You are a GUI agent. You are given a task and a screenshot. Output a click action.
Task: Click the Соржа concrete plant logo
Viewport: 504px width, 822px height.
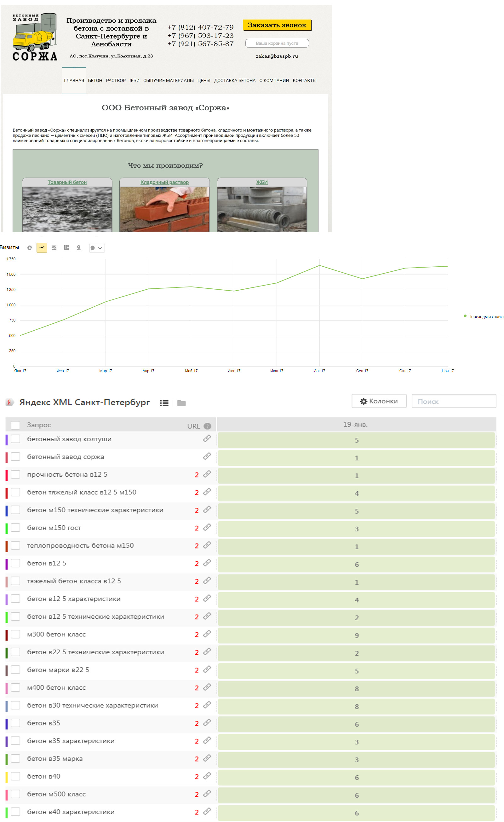click(35, 37)
